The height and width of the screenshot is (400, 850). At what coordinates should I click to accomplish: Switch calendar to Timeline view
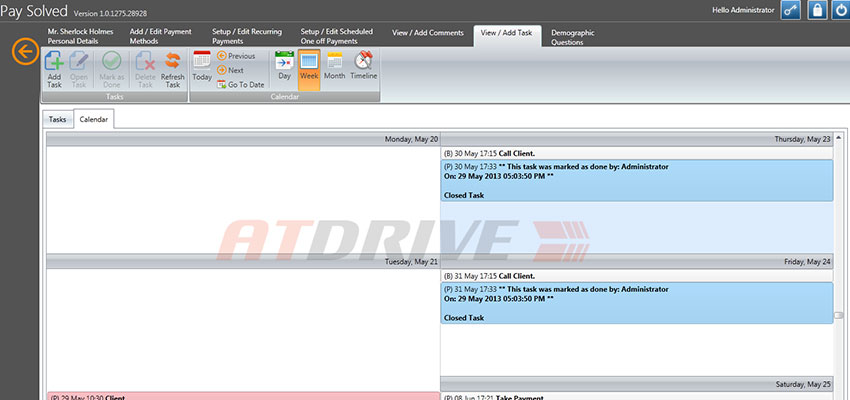pyautogui.click(x=363, y=66)
